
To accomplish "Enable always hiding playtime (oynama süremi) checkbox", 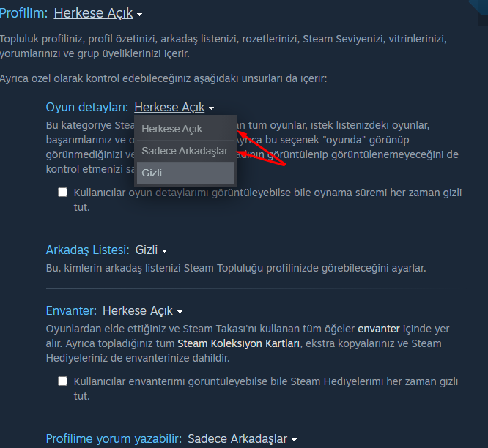I will pyautogui.click(x=62, y=192).
